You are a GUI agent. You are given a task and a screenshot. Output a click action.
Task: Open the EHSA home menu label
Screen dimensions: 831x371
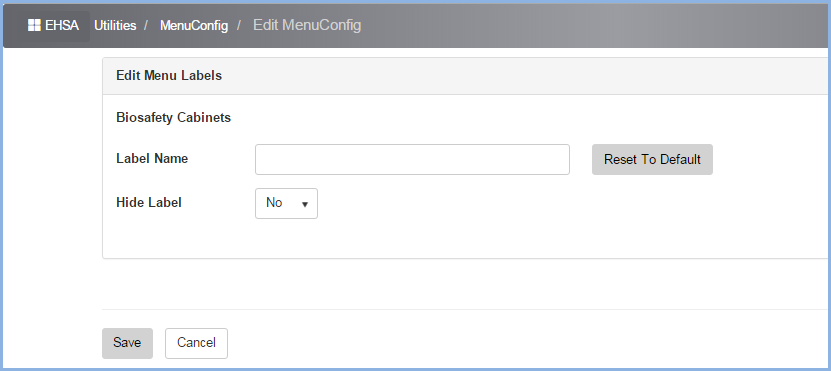coord(62,25)
